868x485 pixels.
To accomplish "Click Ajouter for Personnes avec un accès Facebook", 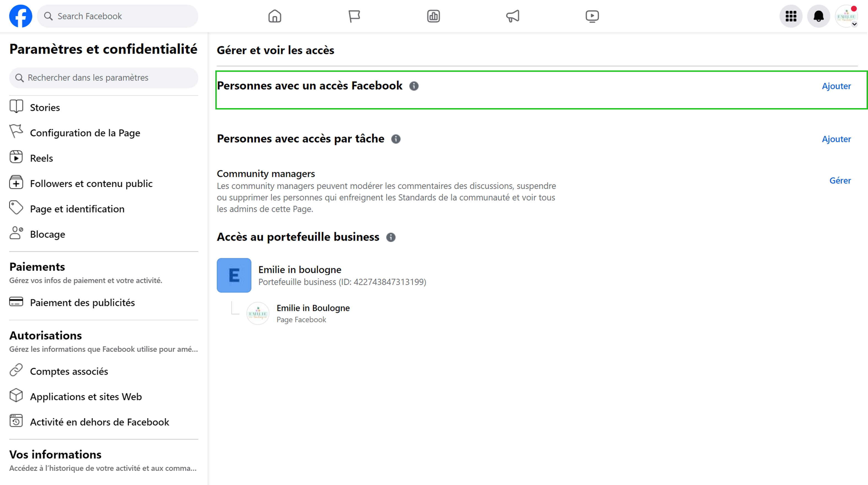I will [x=836, y=86].
